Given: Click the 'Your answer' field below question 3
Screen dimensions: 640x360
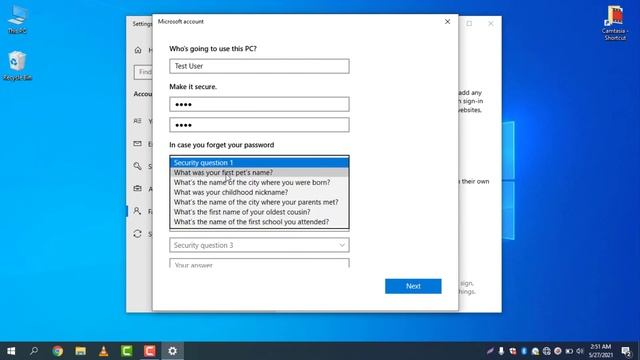Looking at the screenshot, I should tap(259, 263).
